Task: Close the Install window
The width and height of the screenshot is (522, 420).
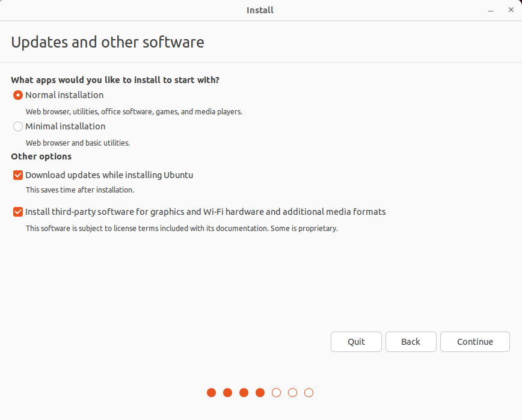Action: pyautogui.click(x=511, y=10)
